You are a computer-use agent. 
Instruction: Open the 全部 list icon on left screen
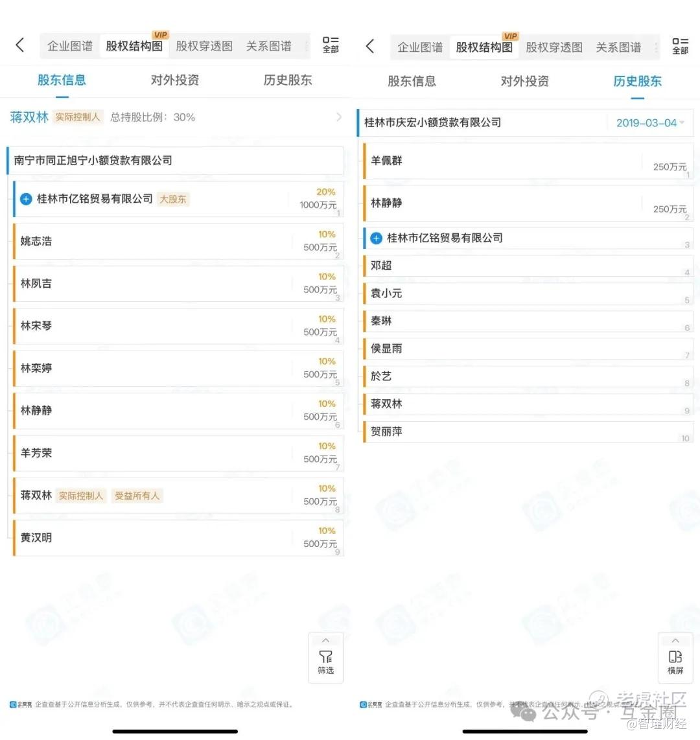(x=331, y=45)
